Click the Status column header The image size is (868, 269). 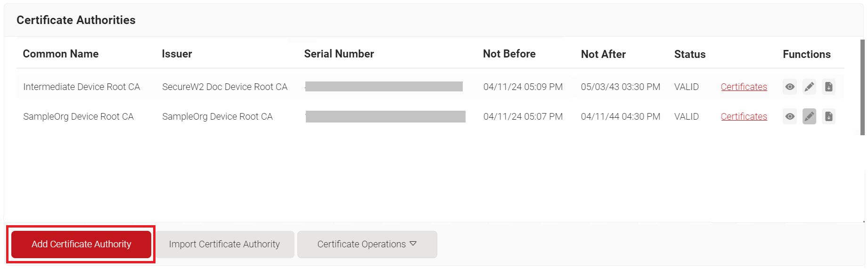[689, 54]
